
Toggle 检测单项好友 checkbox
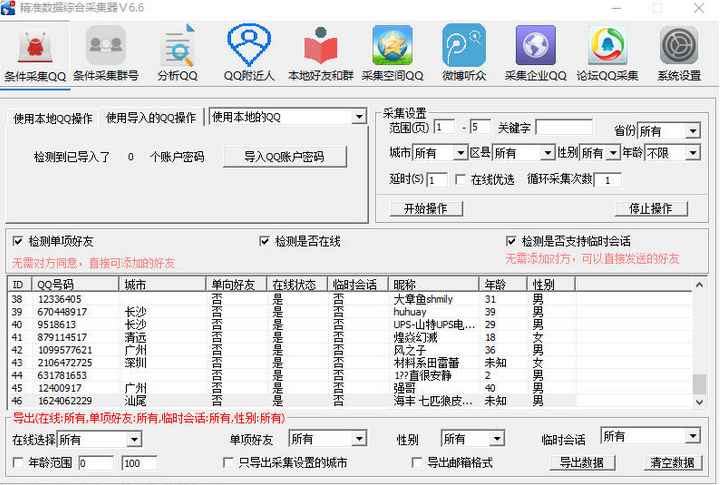click(18, 241)
